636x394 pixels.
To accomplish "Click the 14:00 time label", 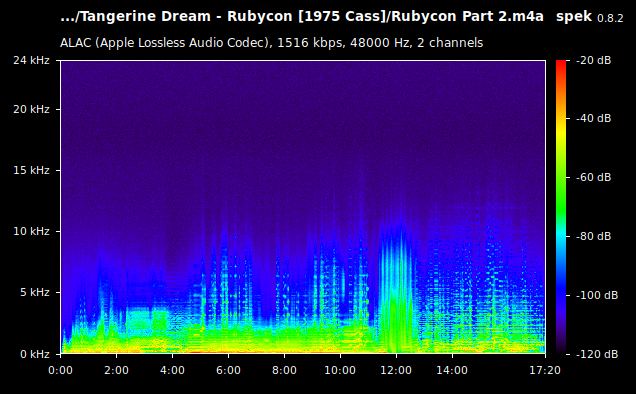I will [x=452, y=370].
